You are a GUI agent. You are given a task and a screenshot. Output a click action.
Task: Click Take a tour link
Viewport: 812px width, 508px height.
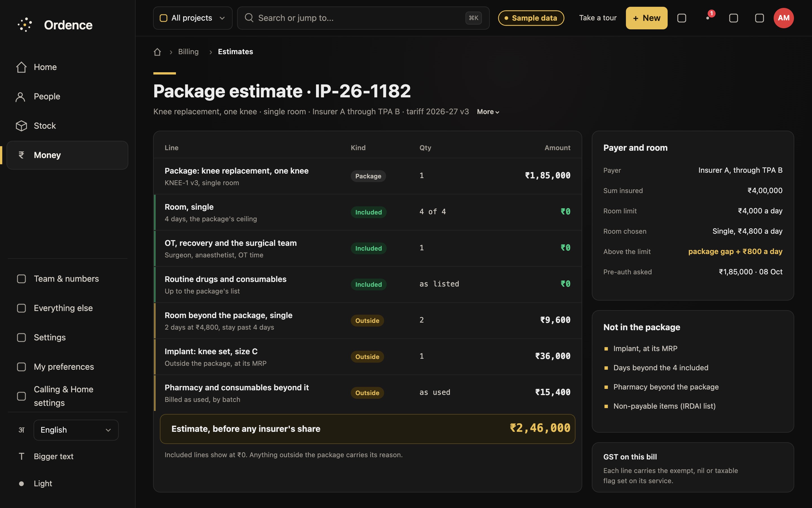click(598, 18)
